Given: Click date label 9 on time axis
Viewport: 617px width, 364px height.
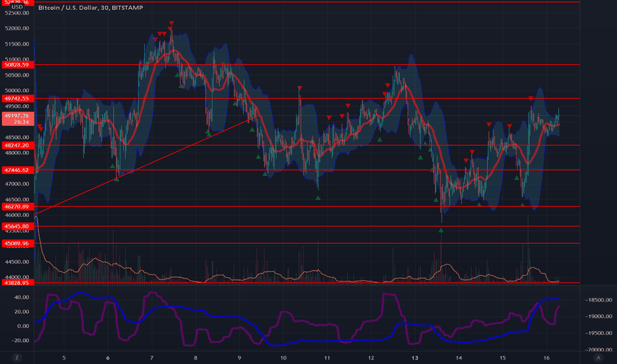Looking at the screenshot, I should [239, 357].
